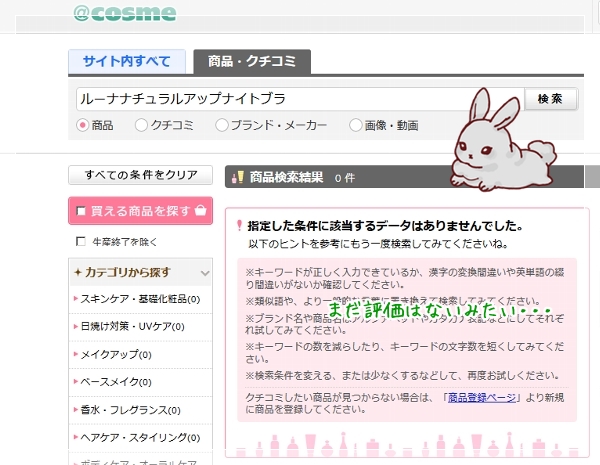Click the すべての条件をクリア button
This screenshot has width=600, height=465.
tap(140, 175)
